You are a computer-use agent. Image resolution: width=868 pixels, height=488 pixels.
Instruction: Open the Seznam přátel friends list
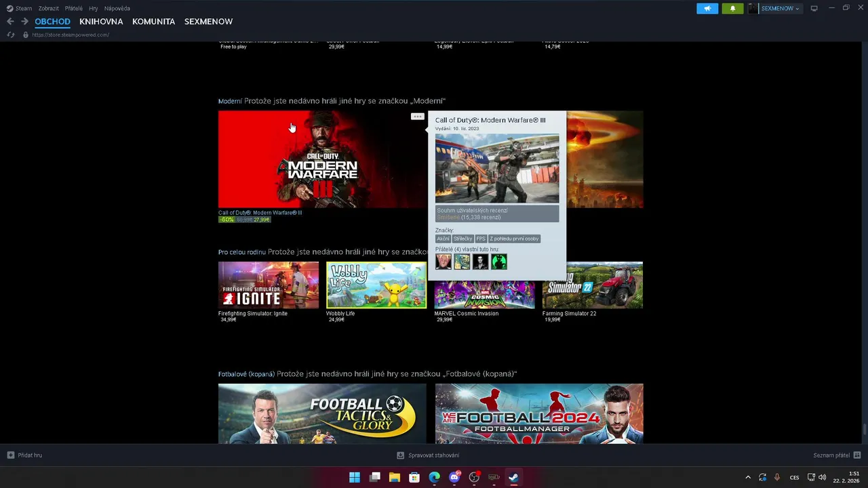tap(837, 455)
